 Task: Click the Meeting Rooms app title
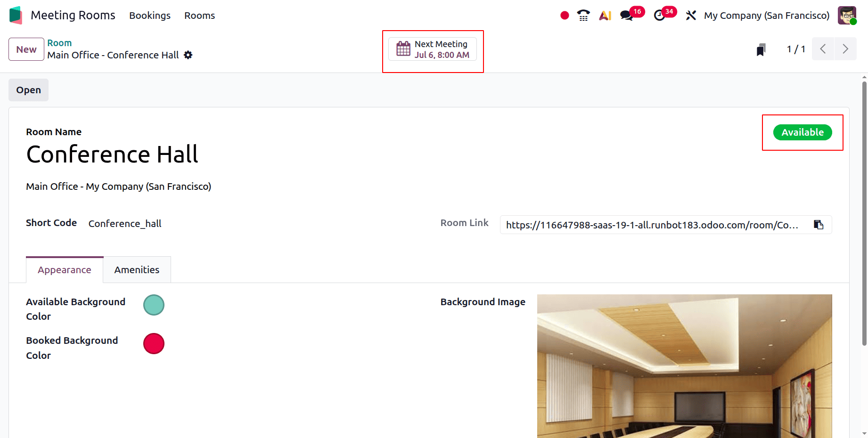click(73, 16)
